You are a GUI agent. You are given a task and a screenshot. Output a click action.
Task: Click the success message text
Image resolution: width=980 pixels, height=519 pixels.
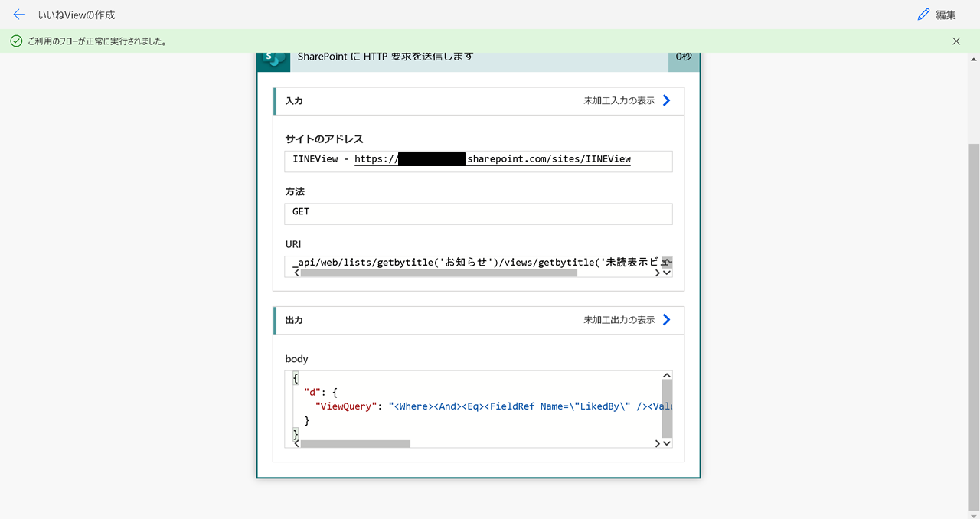click(97, 41)
